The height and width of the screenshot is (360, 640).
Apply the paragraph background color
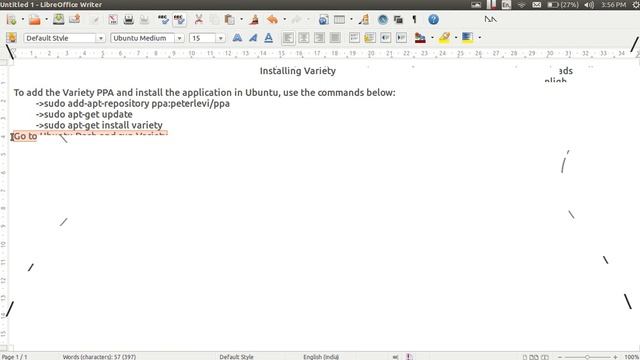pyautogui.click(x=467, y=38)
